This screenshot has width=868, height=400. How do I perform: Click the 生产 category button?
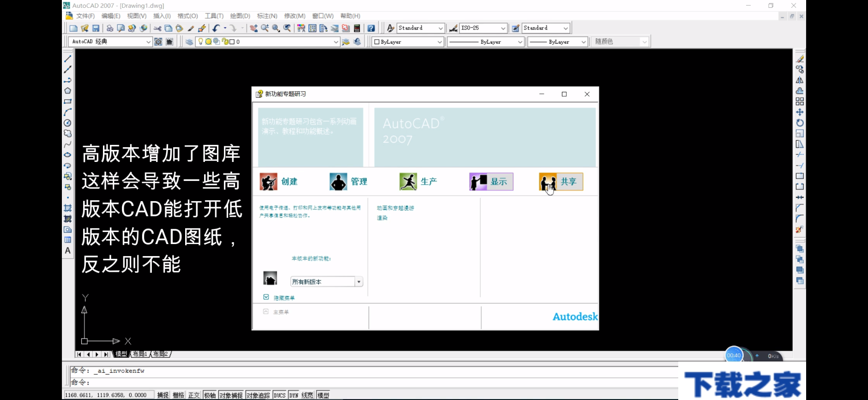(418, 182)
